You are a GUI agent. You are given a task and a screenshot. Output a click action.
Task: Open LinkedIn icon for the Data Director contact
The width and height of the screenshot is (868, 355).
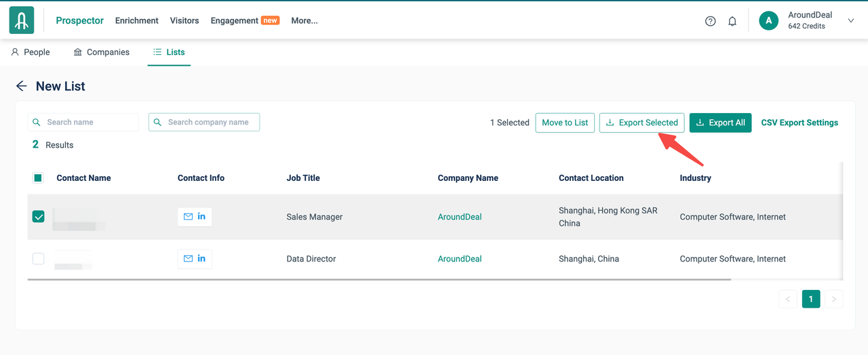click(201, 259)
